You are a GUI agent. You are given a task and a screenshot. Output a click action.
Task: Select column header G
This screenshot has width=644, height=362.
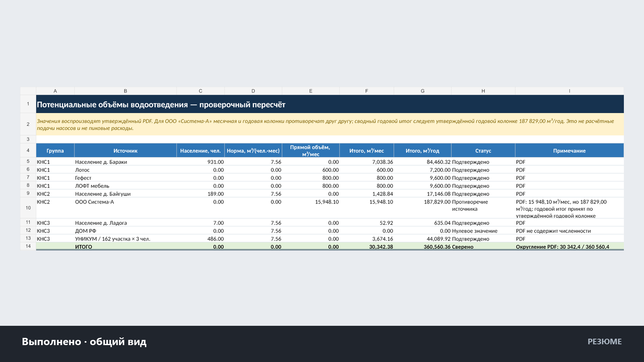tap(423, 91)
